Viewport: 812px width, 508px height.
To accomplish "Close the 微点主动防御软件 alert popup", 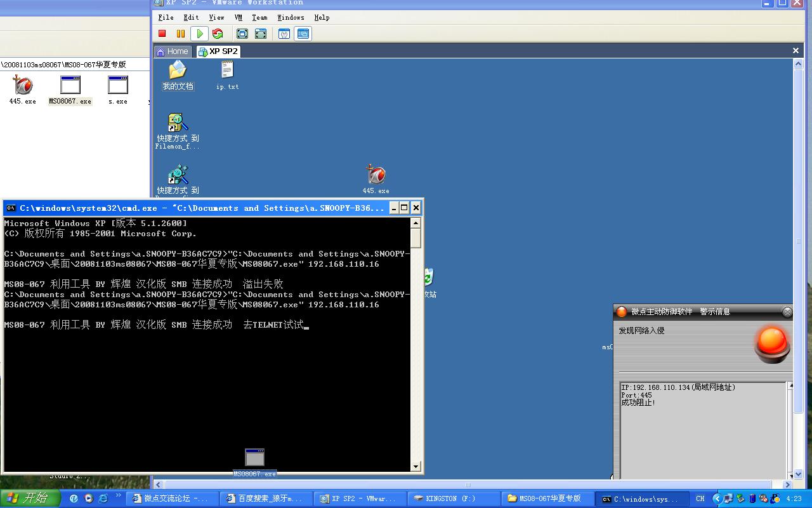I will pos(787,312).
